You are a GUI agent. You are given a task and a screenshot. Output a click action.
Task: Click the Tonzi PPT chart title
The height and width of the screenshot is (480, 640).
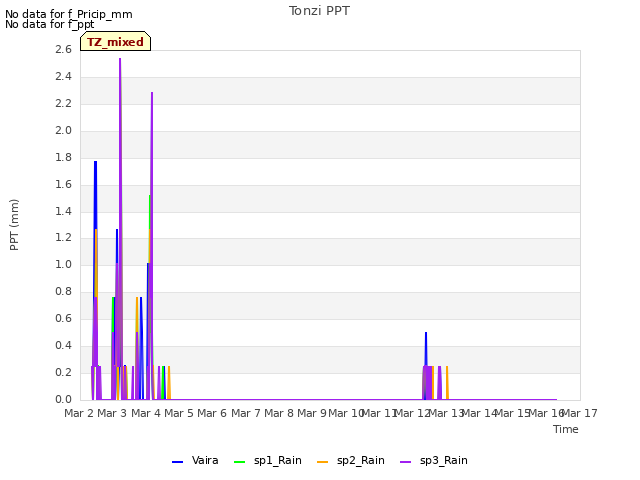click(319, 11)
